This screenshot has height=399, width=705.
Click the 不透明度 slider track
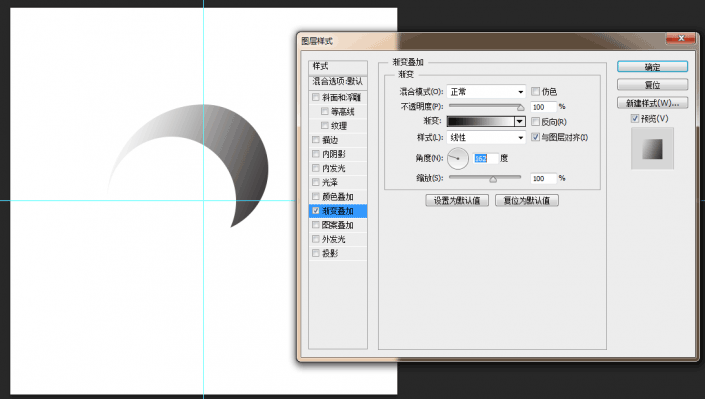click(x=486, y=106)
